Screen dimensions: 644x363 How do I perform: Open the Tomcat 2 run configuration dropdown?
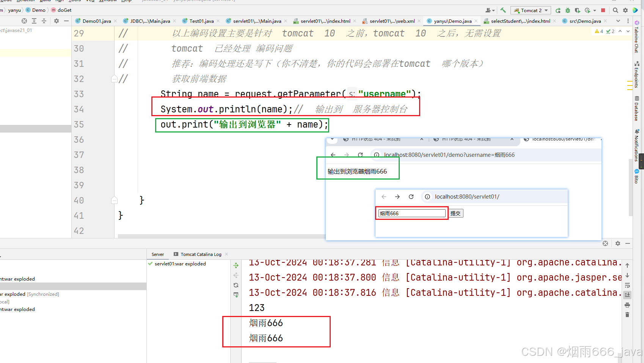(531, 10)
